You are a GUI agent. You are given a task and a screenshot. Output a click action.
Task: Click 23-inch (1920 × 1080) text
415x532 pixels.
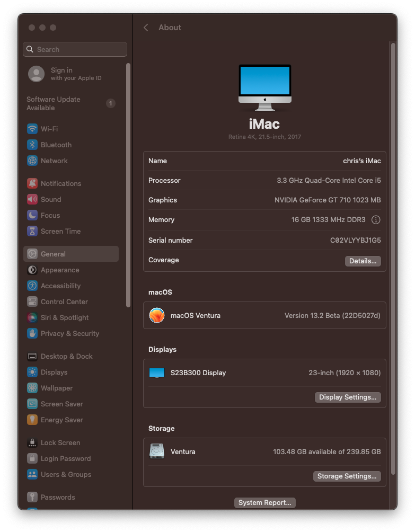[x=345, y=373]
